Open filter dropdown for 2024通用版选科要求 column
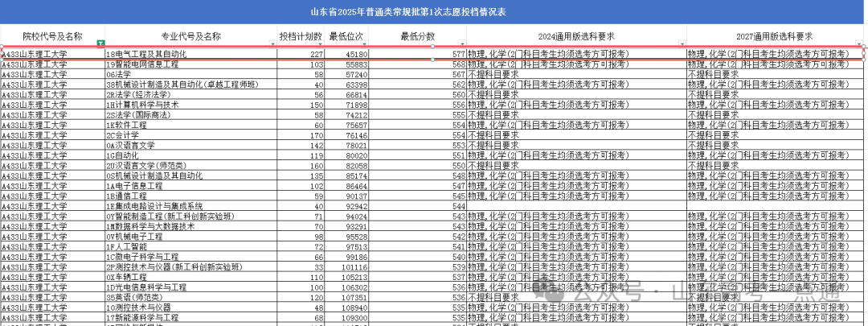The image size is (868, 326). (x=682, y=43)
